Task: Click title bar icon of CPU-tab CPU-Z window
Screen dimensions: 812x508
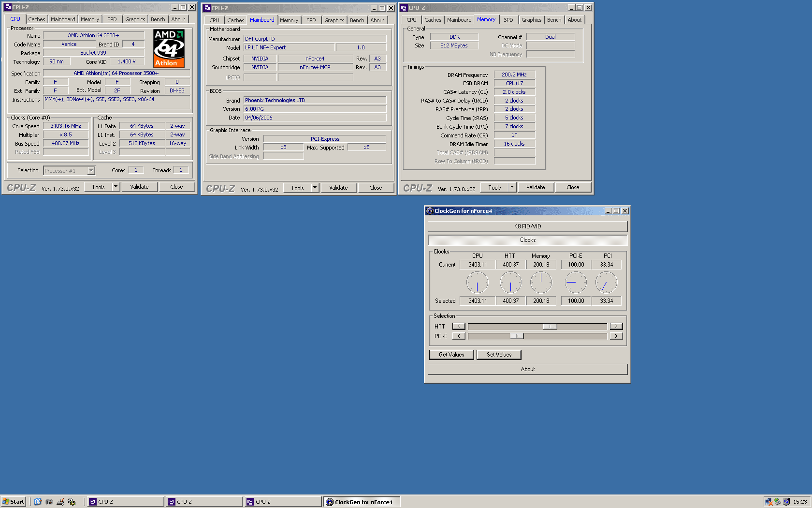Action: (7, 7)
